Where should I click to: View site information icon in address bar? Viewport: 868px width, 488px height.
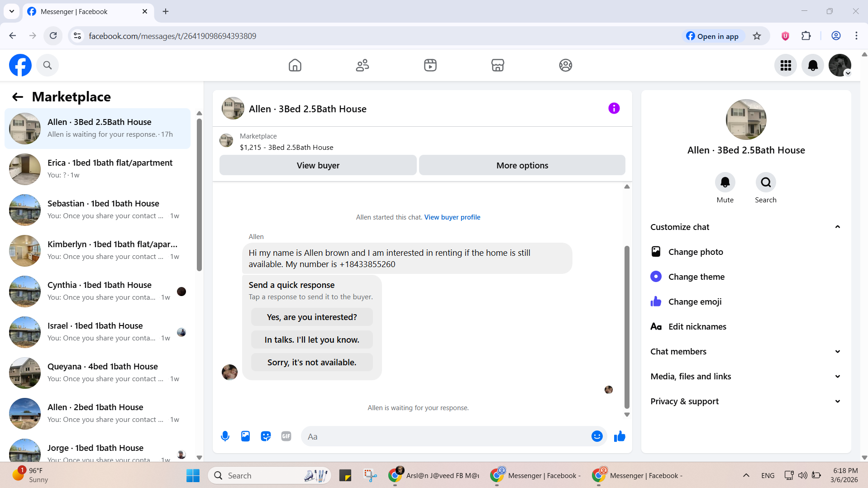77,36
